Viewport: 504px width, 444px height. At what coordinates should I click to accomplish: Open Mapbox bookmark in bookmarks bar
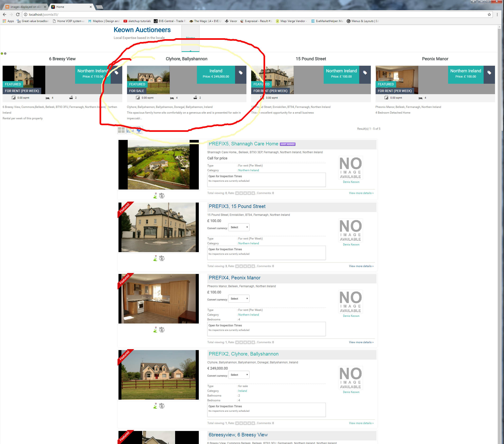click(x=104, y=21)
